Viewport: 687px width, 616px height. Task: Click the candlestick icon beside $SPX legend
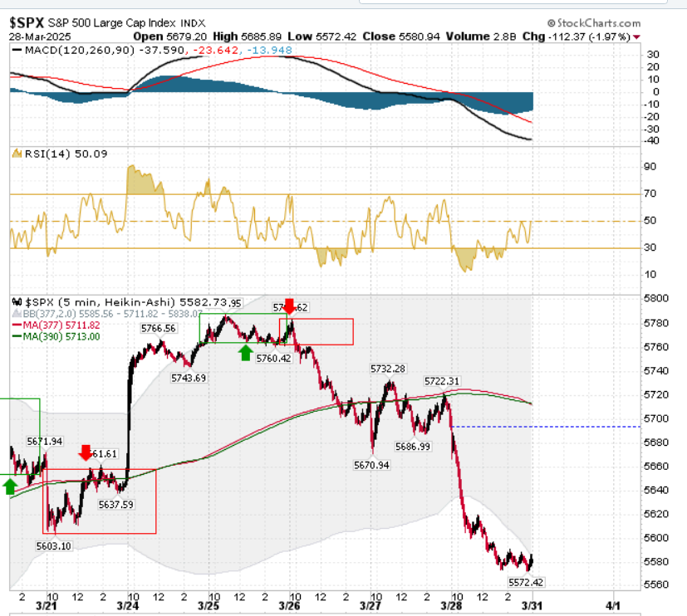point(17,302)
